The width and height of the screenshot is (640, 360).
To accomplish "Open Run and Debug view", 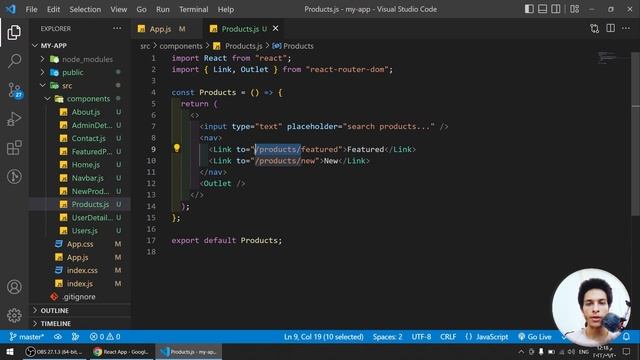I will point(14,119).
